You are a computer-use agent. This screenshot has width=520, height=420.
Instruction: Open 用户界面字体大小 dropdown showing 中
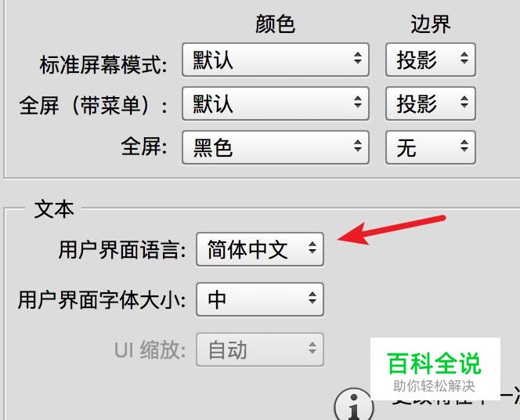[260, 299]
